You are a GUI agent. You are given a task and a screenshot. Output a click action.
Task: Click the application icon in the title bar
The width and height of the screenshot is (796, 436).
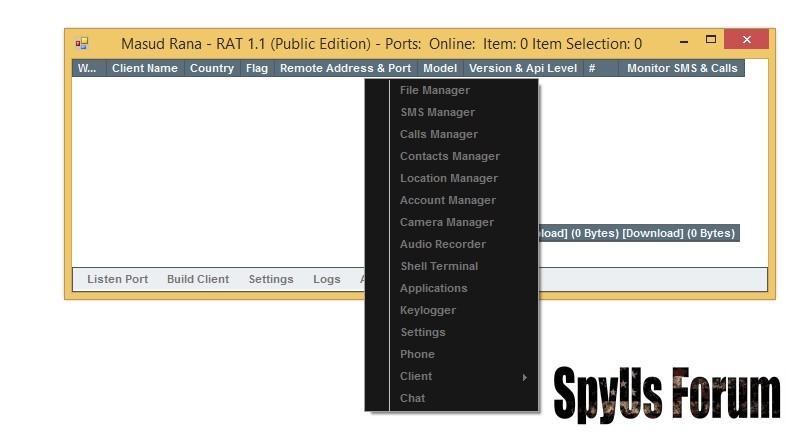82,44
